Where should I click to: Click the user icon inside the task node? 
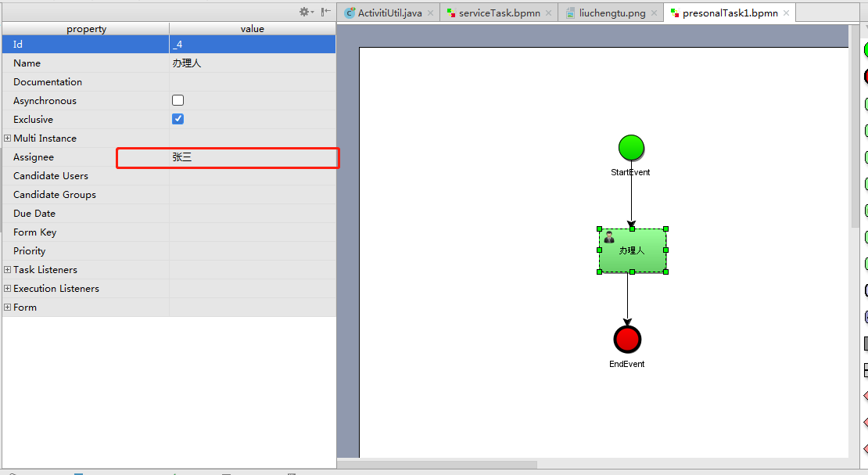pos(609,237)
